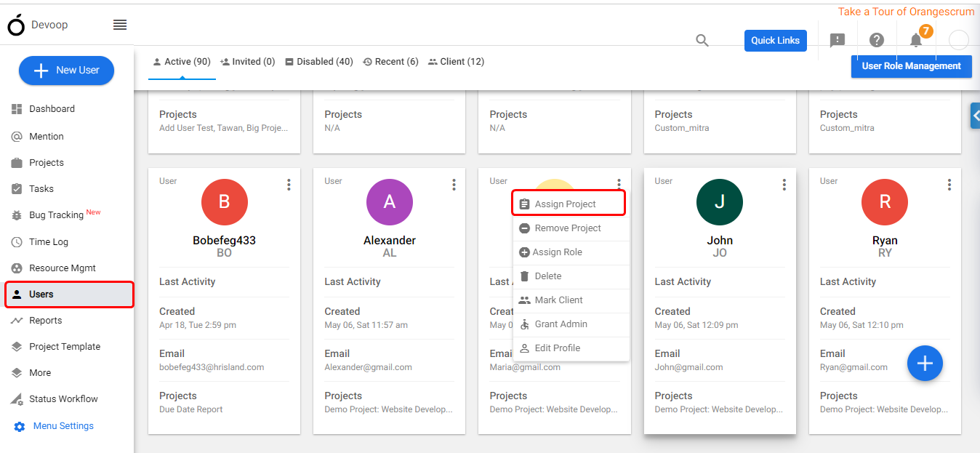Click the red B avatar of Bobefeg433
980x453 pixels.
pyautogui.click(x=225, y=202)
